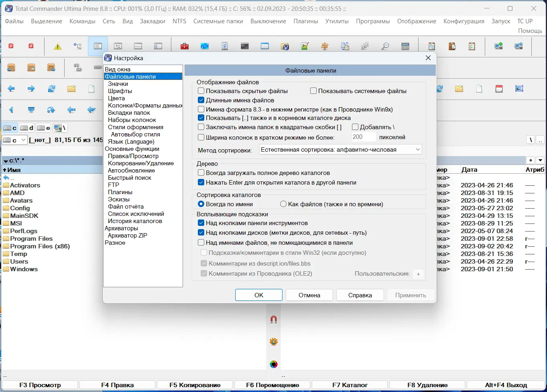Uncheck 'Длинные имена файлов'

pyautogui.click(x=200, y=100)
